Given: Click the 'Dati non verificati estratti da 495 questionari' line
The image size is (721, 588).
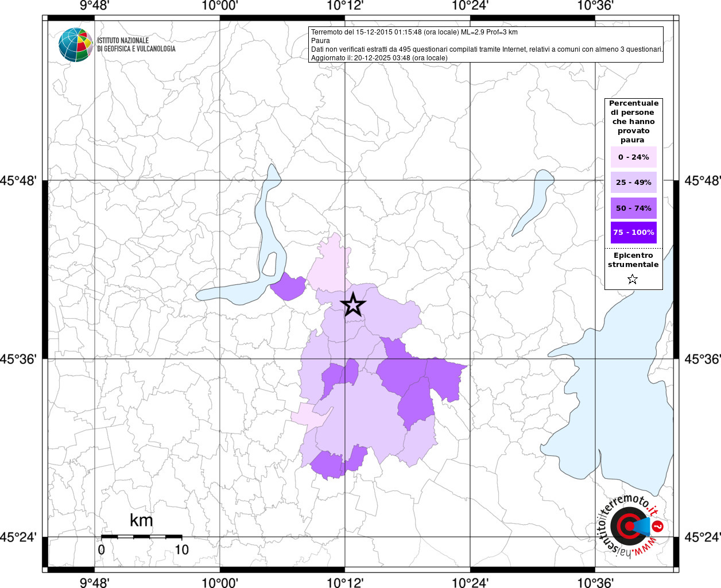Looking at the screenshot, I should click(487, 49).
